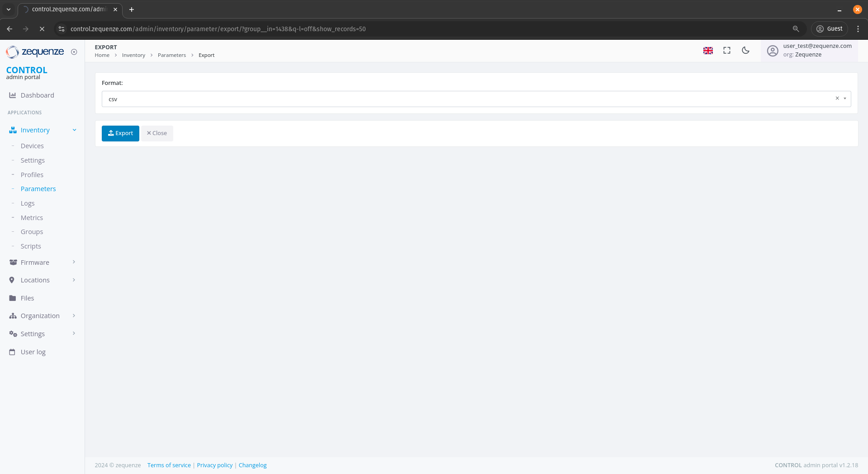The height and width of the screenshot is (474, 868).
Task: Open the Dashboard page
Action: 37,95
